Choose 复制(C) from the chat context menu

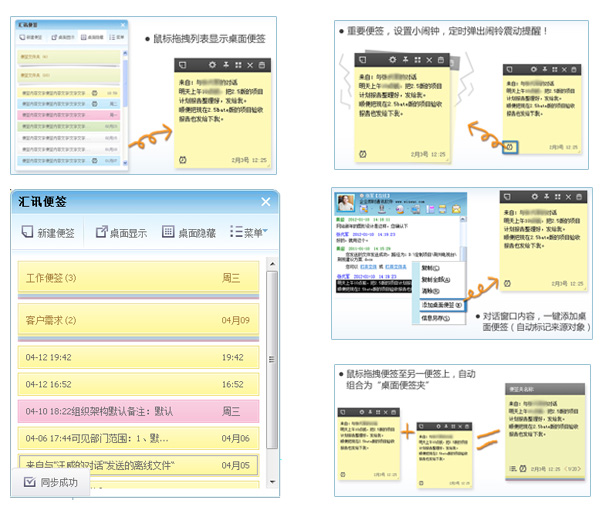pyautogui.click(x=431, y=268)
